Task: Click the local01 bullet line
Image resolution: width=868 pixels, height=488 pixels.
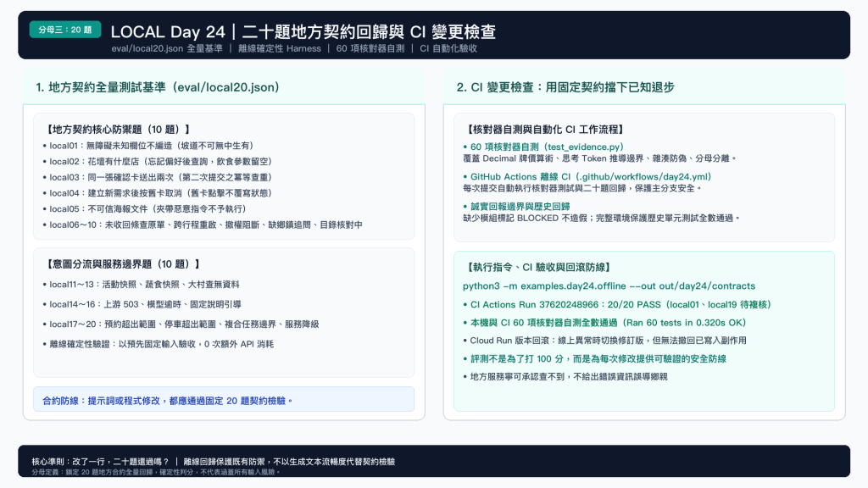Action: tap(147, 146)
